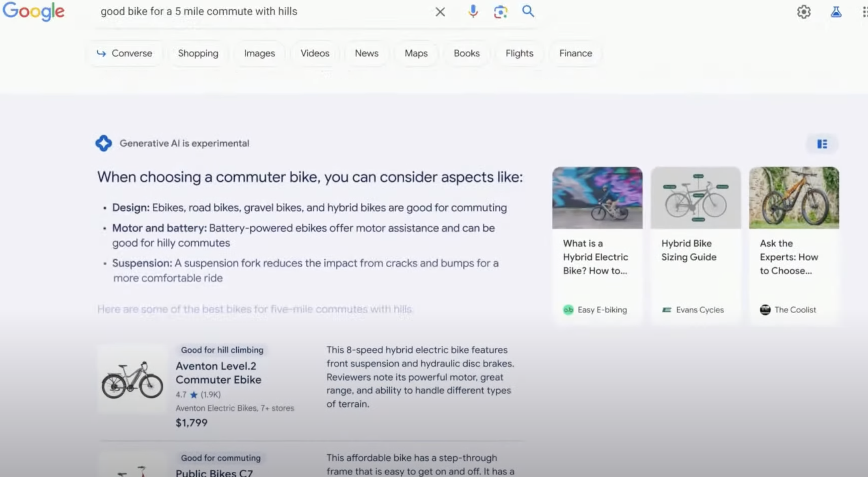868x477 pixels.
Task: Open Aventon Level.2 Commuter Ebike title
Action: point(218,373)
